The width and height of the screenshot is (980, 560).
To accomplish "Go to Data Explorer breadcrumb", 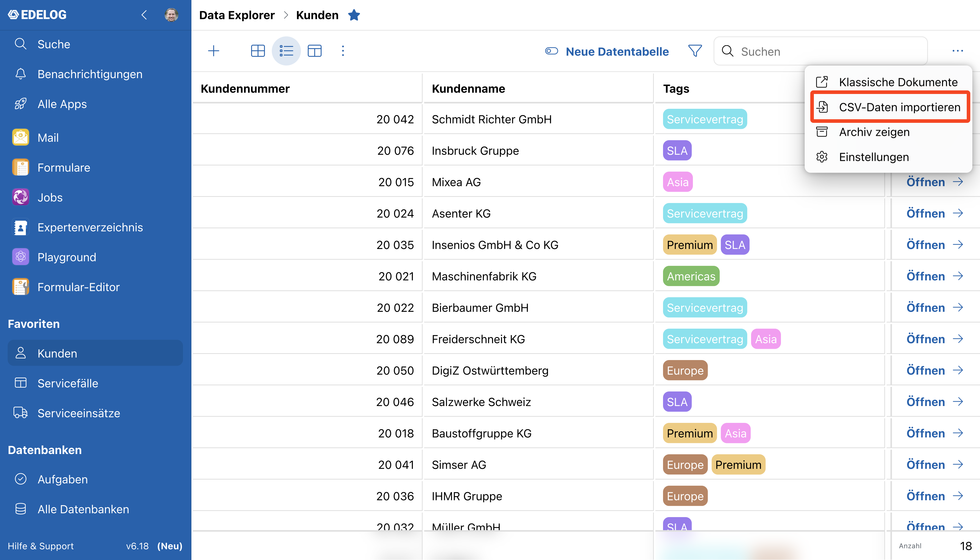I will (x=237, y=15).
